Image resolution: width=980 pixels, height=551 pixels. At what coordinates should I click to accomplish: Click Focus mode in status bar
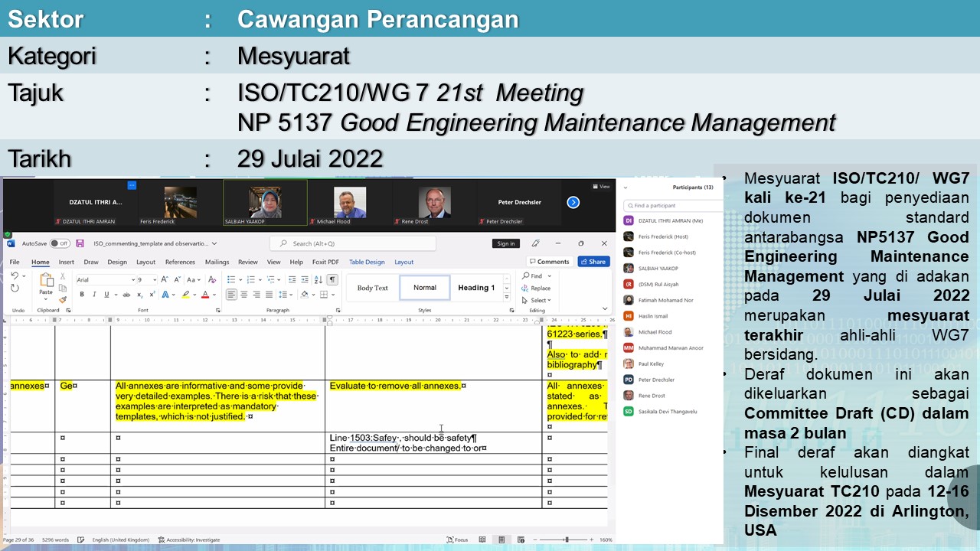[x=457, y=540]
